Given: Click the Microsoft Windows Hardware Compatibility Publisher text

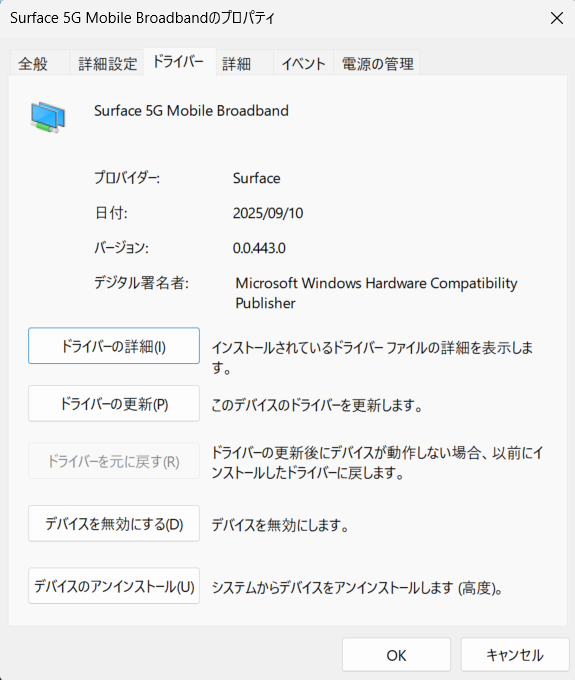Looking at the screenshot, I should pyautogui.click(x=376, y=293).
